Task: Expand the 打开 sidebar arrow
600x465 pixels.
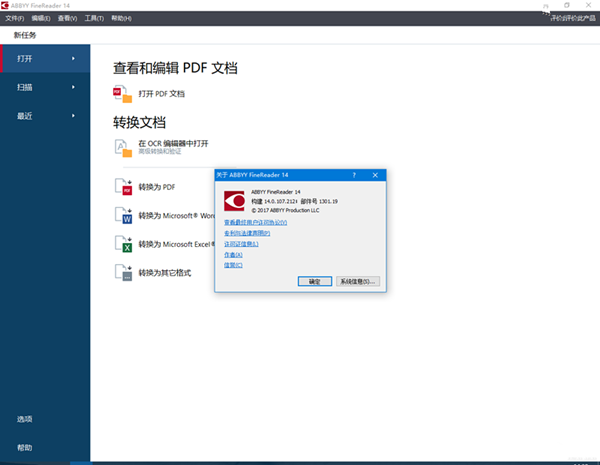Action: pyautogui.click(x=73, y=59)
